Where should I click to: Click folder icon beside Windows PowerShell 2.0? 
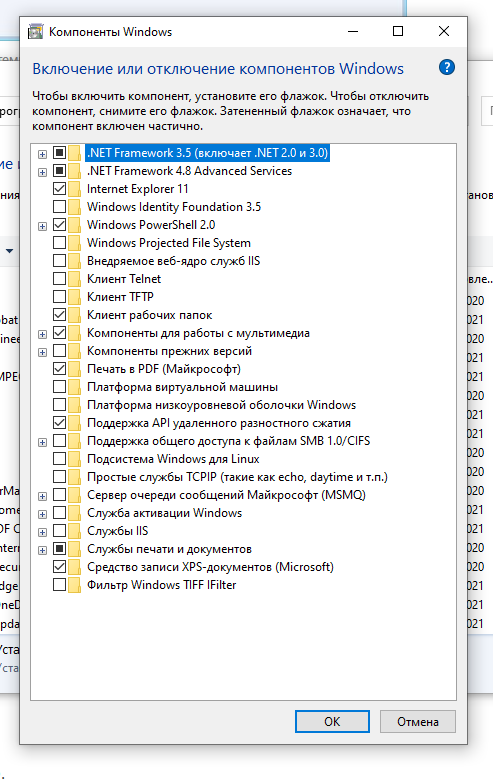(x=75, y=225)
